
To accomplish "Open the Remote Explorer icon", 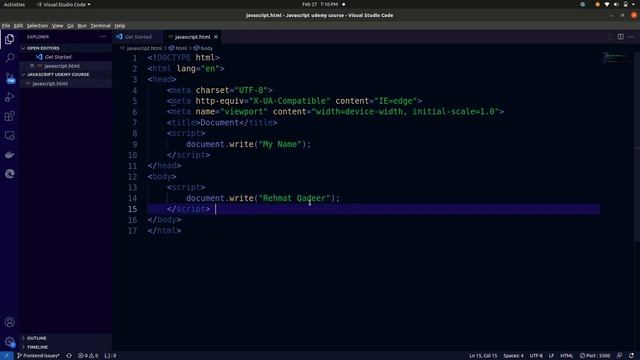I will 9,136.
